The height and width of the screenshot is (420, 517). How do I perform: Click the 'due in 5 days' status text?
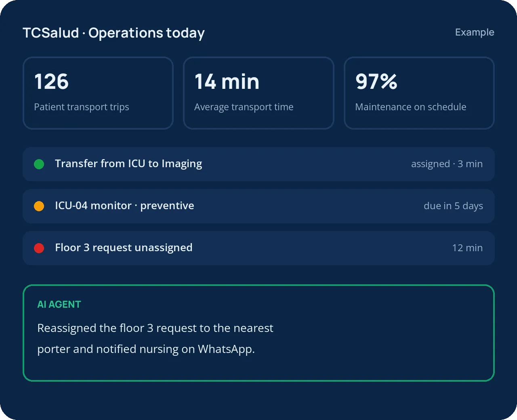(x=453, y=206)
